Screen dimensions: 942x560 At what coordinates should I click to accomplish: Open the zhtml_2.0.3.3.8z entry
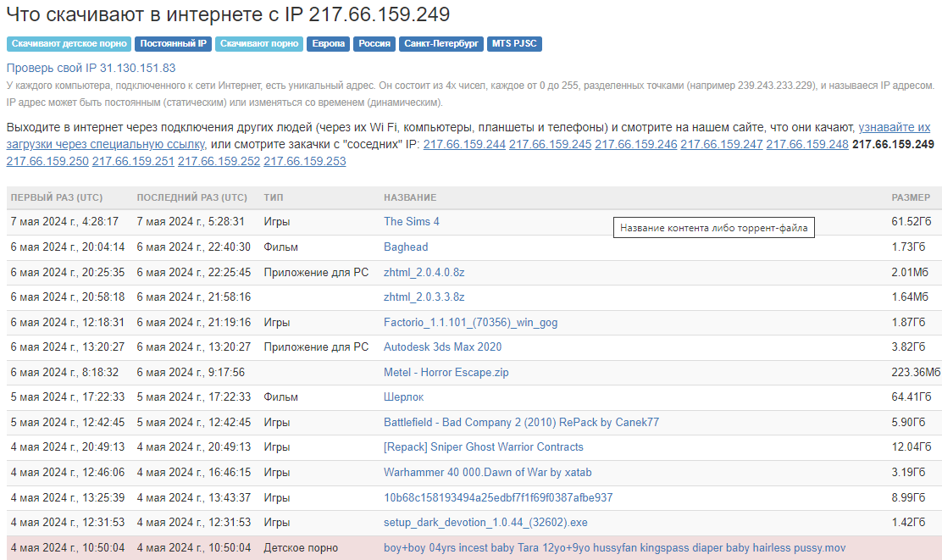424,297
